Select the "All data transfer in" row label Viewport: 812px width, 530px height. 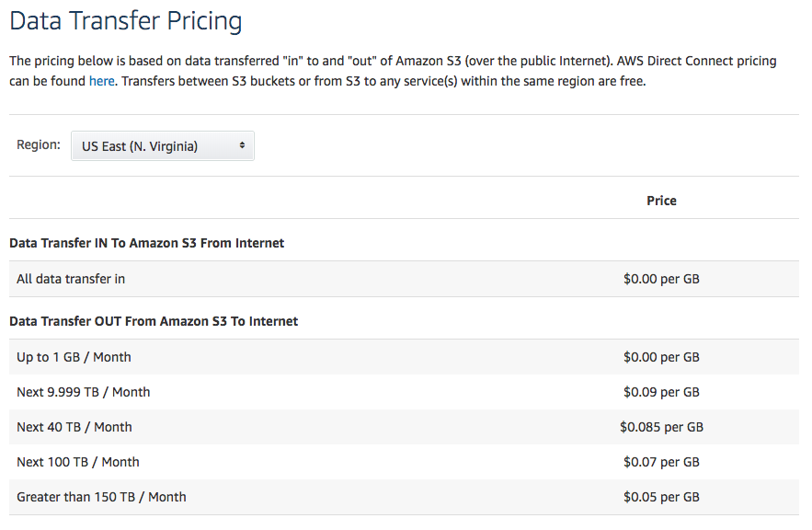coord(70,279)
